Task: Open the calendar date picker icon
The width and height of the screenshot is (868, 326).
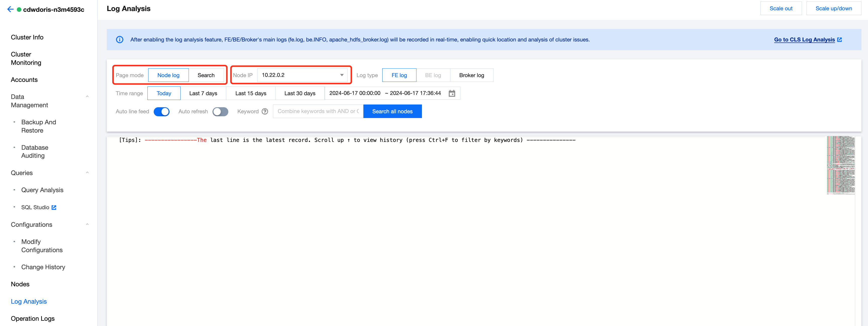Action: click(x=452, y=93)
